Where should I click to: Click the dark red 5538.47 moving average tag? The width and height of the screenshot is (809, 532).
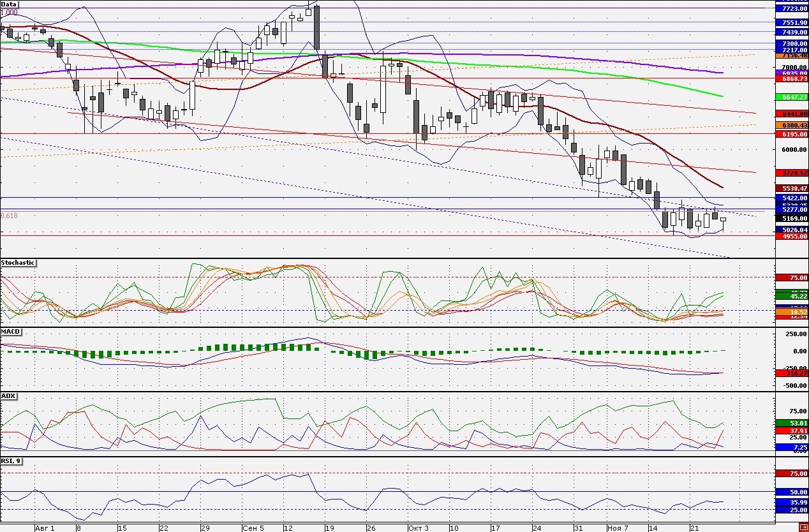point(792,188)
